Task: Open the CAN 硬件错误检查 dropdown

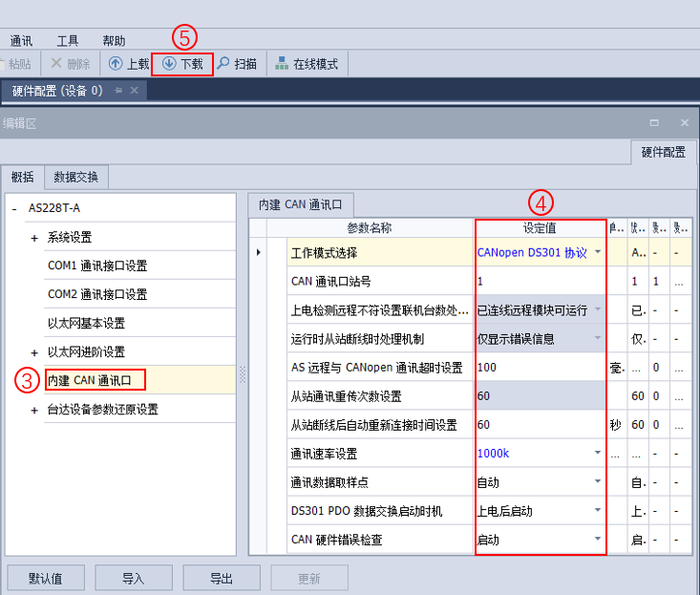Action: click(598, 540)
